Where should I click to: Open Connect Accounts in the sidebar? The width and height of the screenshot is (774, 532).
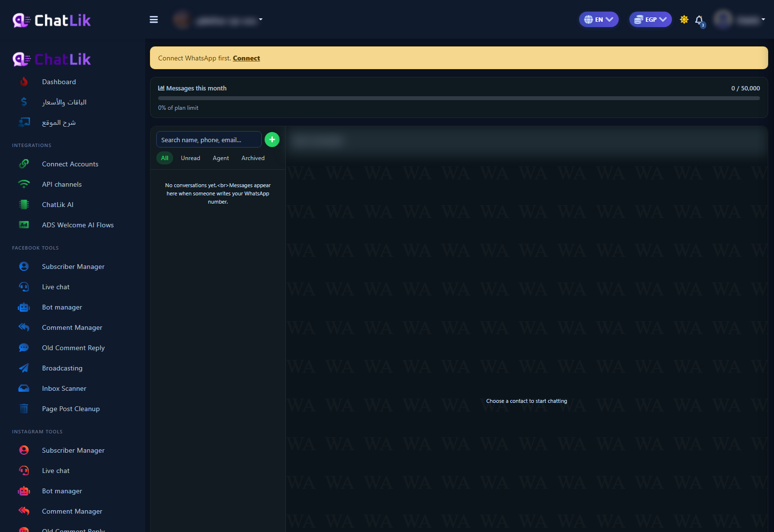(x=70, y=164)
